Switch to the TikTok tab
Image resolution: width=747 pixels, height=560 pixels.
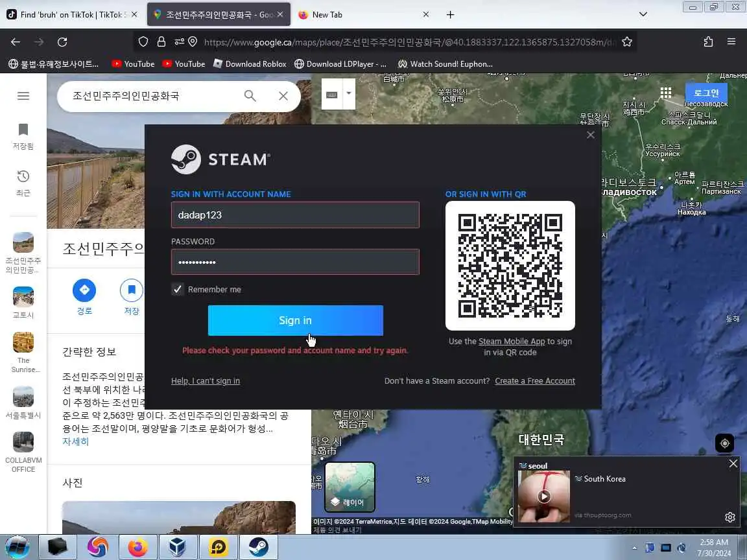(x=71, y=15)
